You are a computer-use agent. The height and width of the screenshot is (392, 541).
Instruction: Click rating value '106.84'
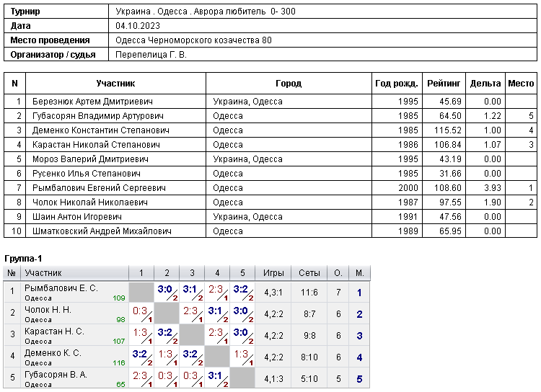pyautogui.click(x=448, y=145)
